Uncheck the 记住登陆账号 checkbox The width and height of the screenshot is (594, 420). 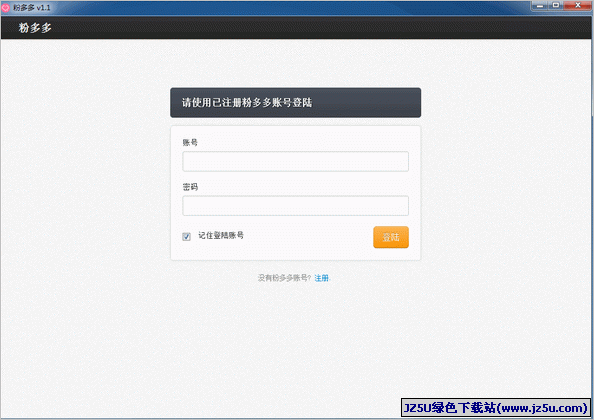pos(186,237)
